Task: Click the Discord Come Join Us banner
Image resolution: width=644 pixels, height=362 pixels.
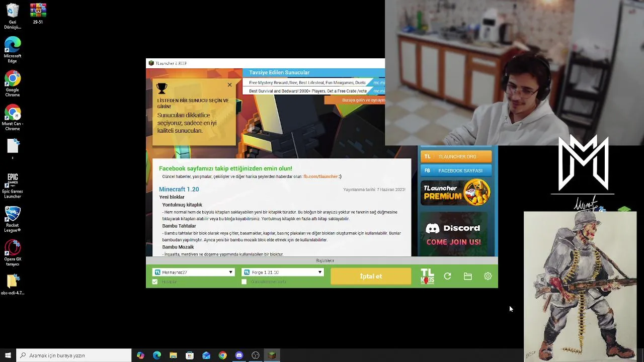Action: pyautogui.click(x=454, y=234)
